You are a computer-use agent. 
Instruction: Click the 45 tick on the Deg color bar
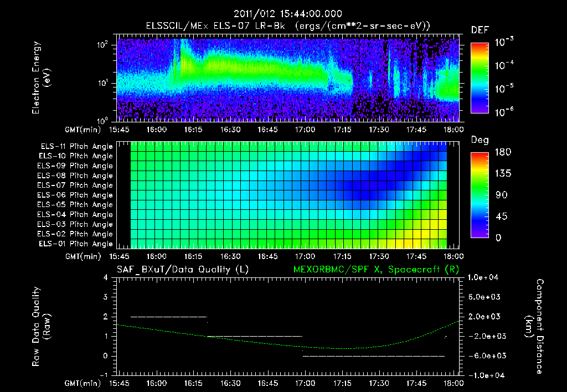coord(501,216)
